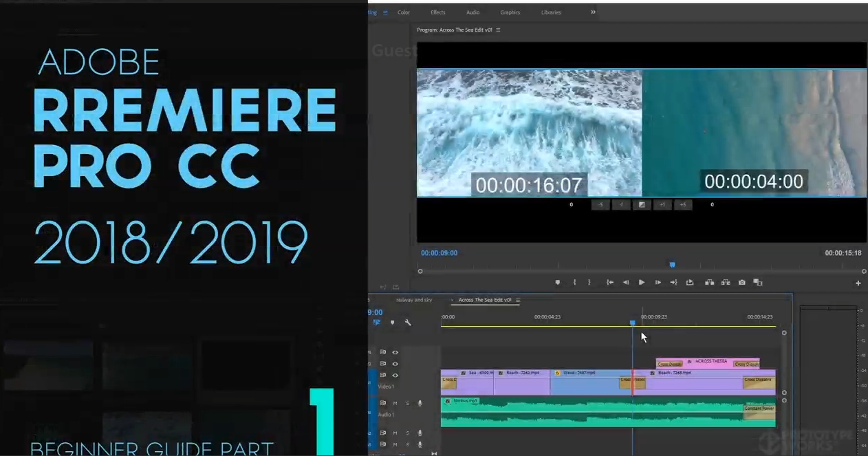Image resolution: width=868 pixels, height=456 pixels.
Task: Solo the Audio 1 track
Action: tap(407, 403)
